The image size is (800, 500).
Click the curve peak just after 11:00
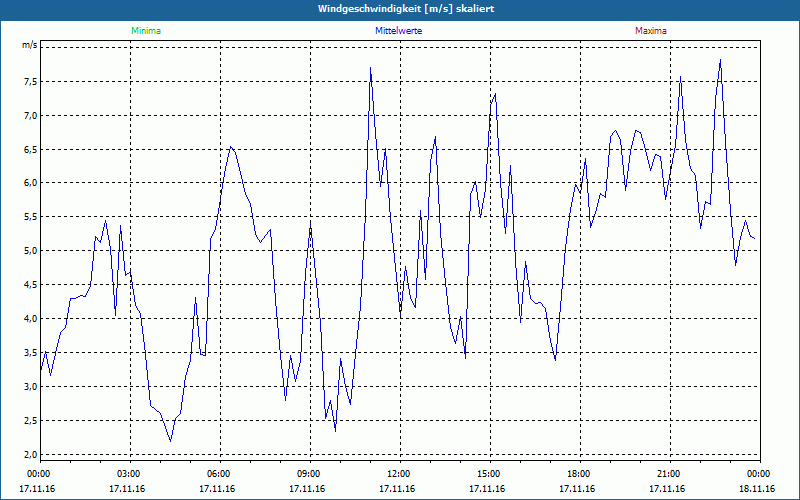point(370,68)
